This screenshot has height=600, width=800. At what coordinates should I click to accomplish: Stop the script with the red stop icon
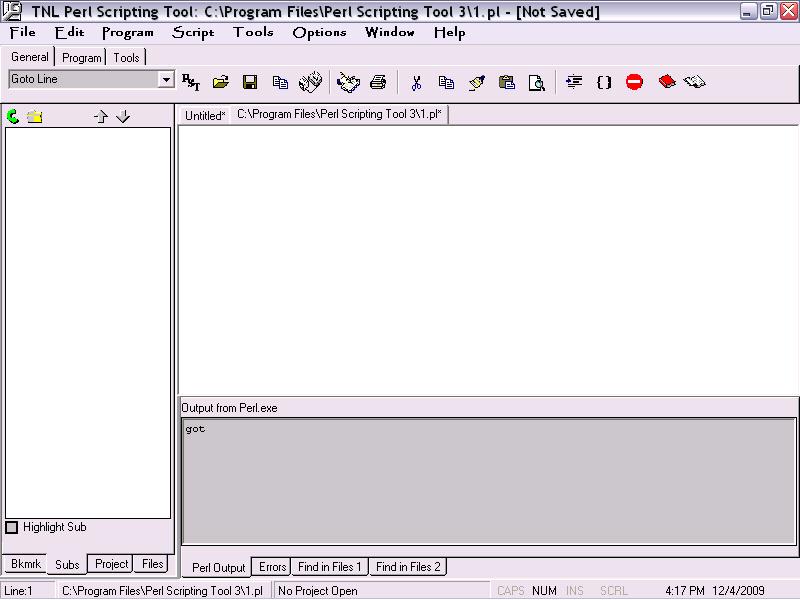[634, 82]
